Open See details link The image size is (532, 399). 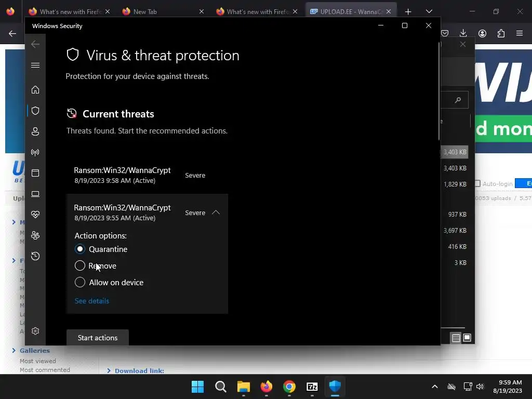click(92, 301)
